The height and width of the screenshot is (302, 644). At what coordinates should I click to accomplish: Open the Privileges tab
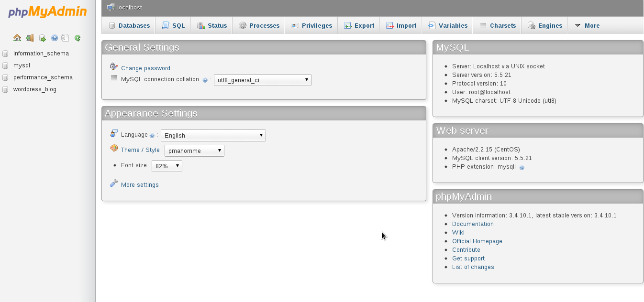click(x=311, y=26)
